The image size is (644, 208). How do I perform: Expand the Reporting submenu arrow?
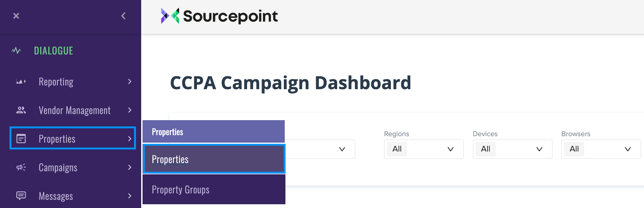pyautogui.click(x=130, y=81)
